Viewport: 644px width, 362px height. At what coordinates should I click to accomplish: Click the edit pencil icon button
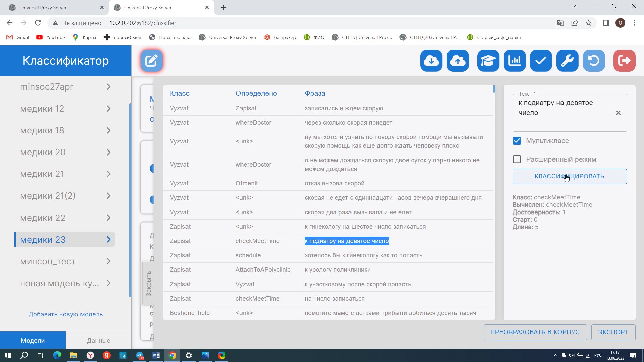pos(151,61)
